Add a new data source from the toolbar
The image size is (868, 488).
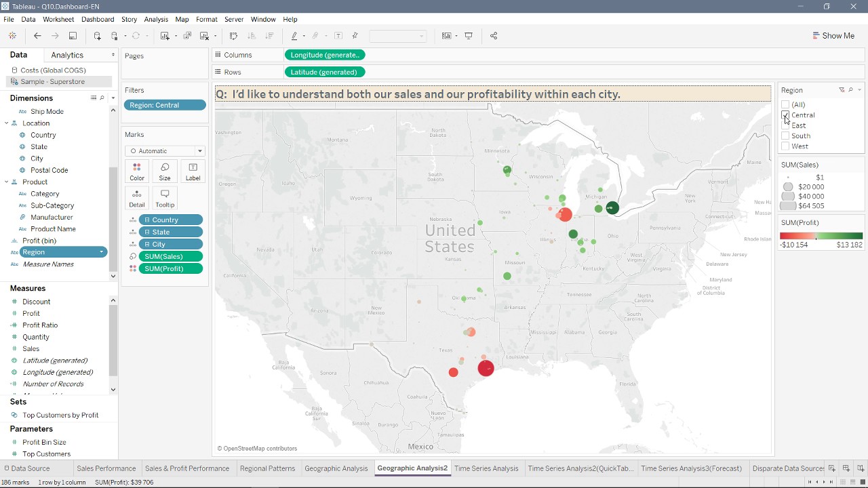98,36
